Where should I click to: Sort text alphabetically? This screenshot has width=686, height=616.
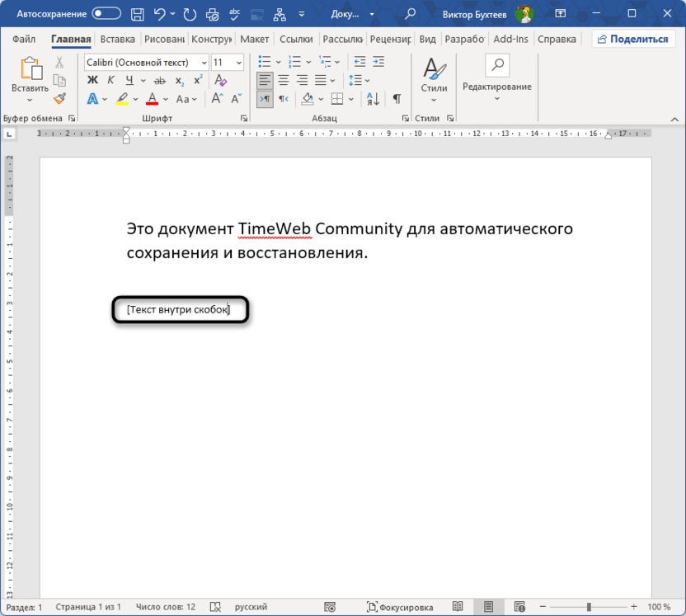(374, 99)
